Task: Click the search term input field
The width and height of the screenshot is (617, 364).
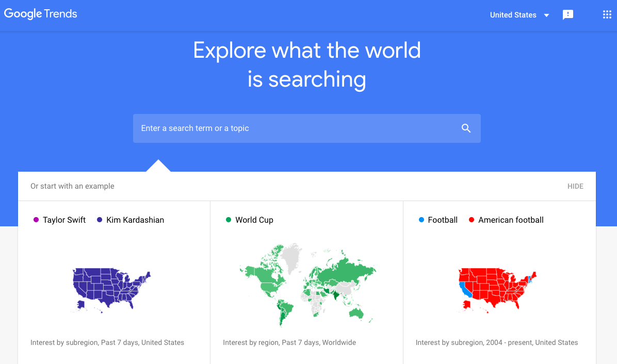Action: [289, 128]
